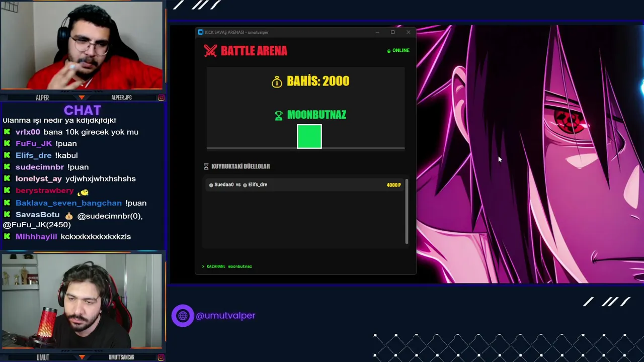The image size is (644, 362).
Task: Click username Baklava_seven_bangchan in chat
Action: [68, 203]
